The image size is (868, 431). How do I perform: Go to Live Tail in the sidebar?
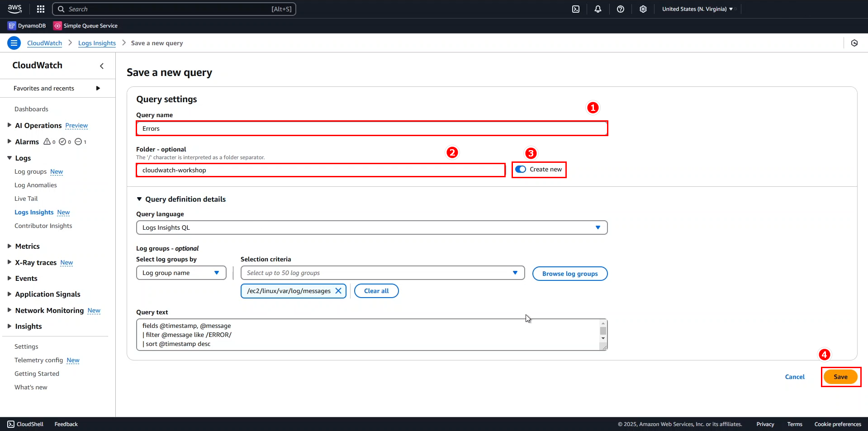click(26, 199)
